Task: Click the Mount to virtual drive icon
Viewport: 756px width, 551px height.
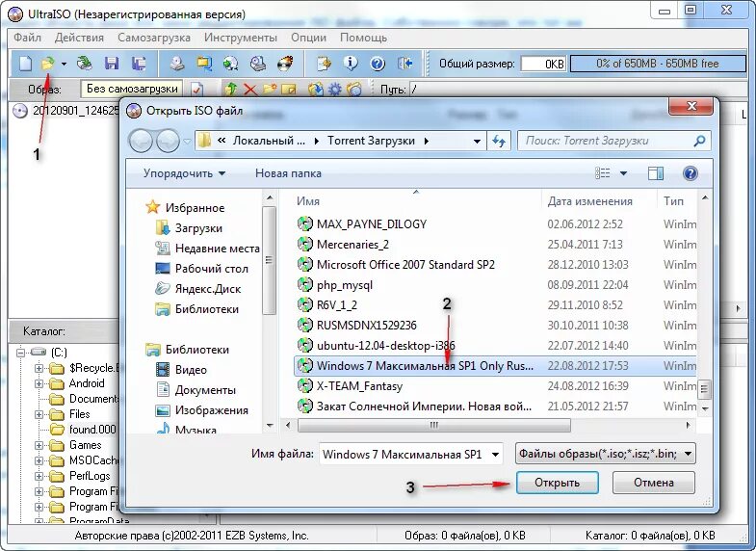Action: 258,64
